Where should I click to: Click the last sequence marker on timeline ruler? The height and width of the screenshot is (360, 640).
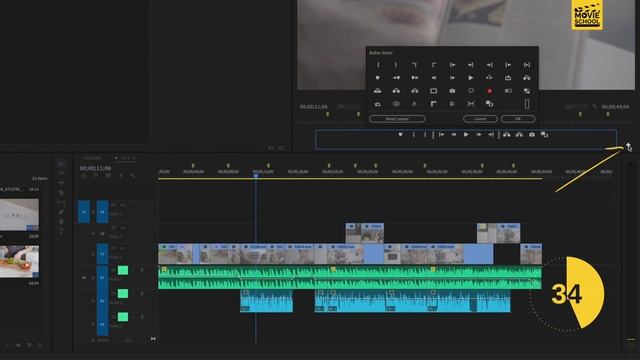tap(513, 166)
